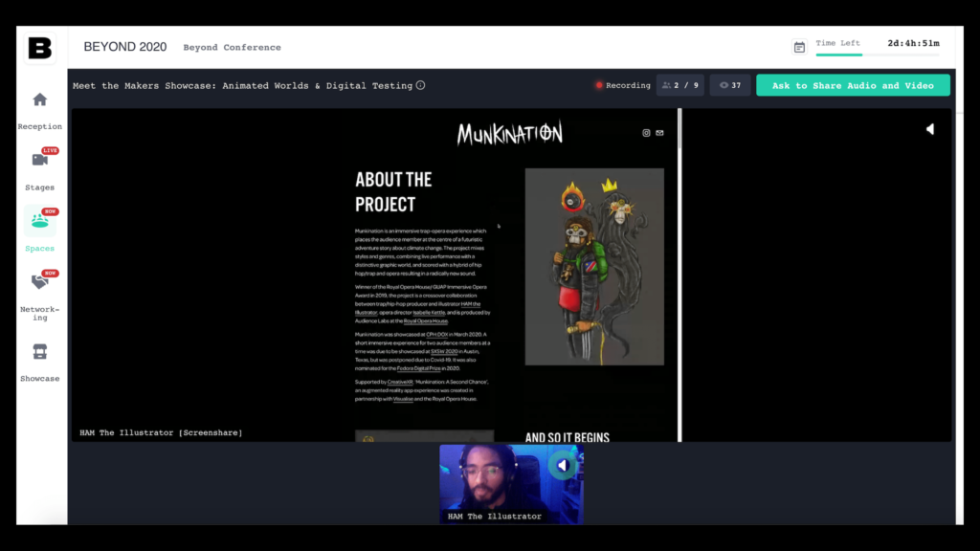
Task: Open Royal Opera House link
Action: pyautogui.click(x=426, y=321)
